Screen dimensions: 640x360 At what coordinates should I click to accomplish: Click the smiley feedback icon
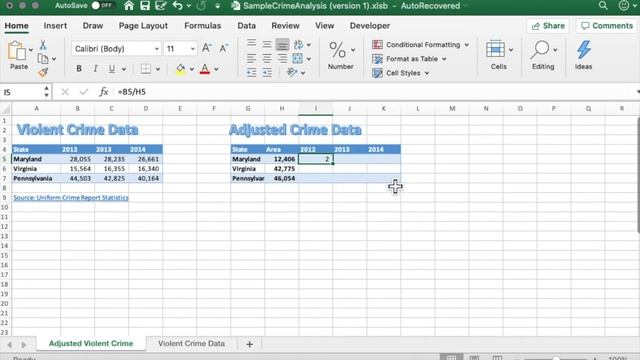pos(624,6)
